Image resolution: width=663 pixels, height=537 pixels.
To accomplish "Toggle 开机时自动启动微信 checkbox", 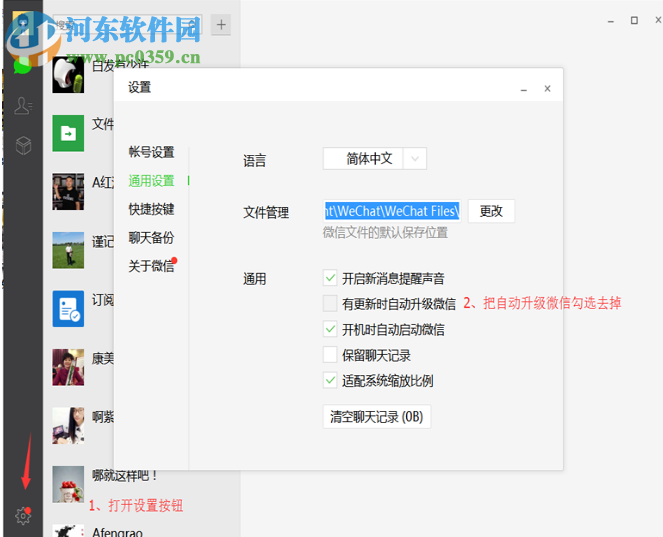I will 330,329.
